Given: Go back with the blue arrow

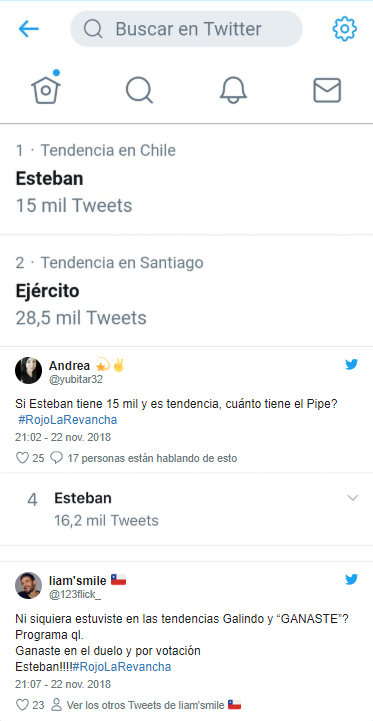Looking at the screenshot, I should click(29, 29).
